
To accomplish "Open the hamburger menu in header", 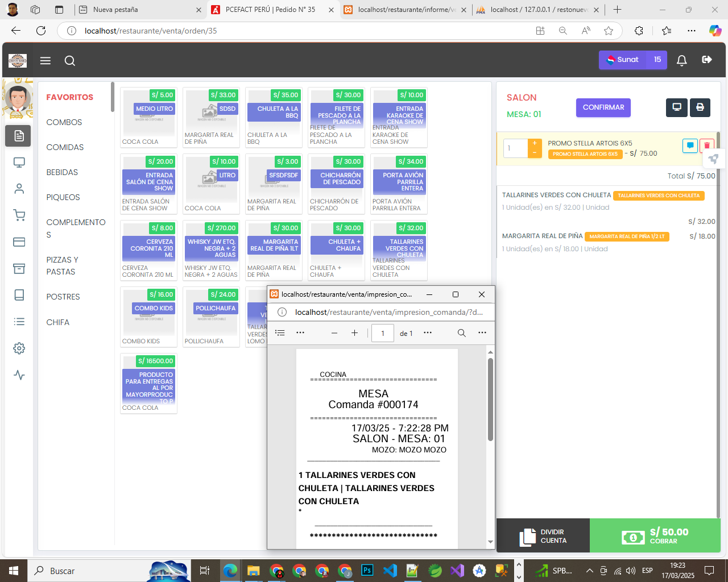I will point(45,61).
